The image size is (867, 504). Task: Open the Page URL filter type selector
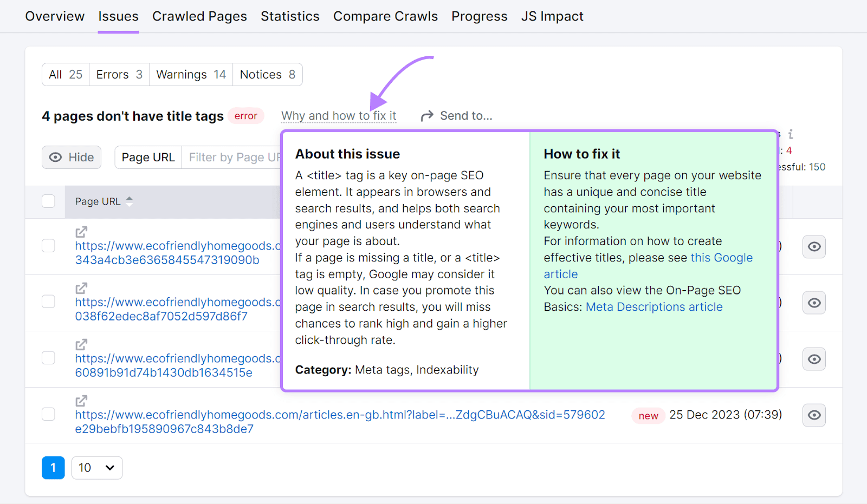pyautogui.click(x=148, y=158)
